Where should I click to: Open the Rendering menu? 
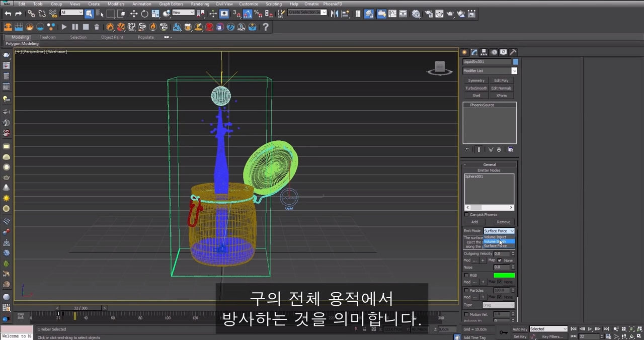pyautogui.click(x=200, y=4)
